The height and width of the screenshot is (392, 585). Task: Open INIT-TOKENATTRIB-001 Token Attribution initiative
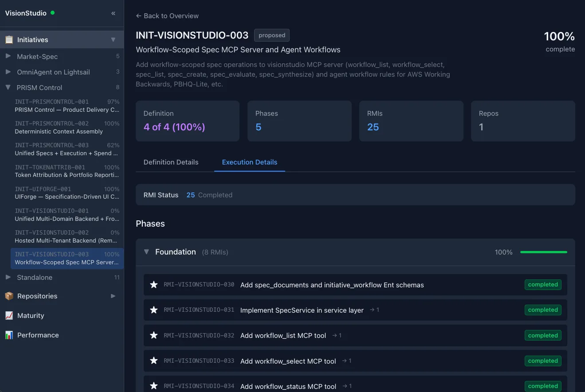[x=67, y=171]
